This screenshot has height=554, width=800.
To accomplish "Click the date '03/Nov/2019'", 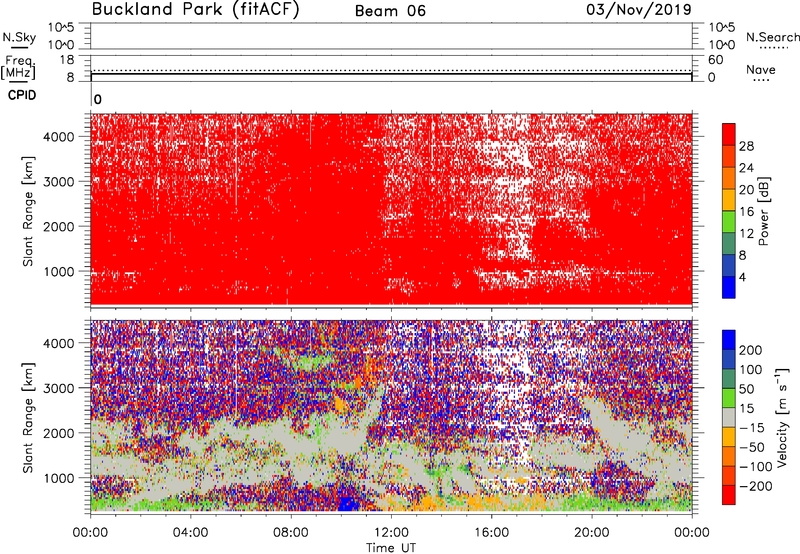I will 639,10.
